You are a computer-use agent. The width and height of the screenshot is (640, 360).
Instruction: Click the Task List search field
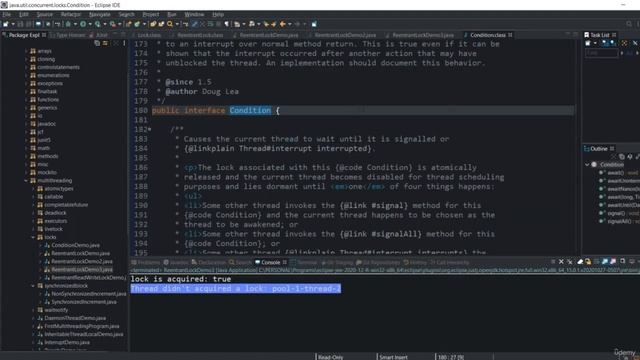click(602, 53)
